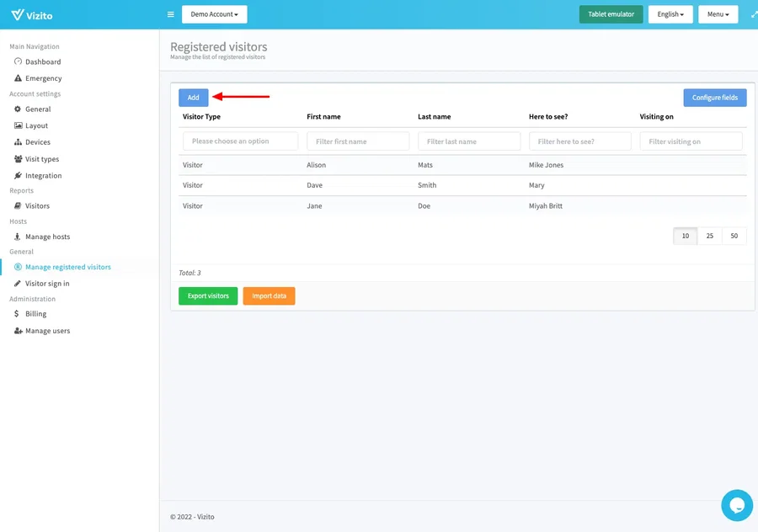This screenshot has width=758, height=532.
Task: Open the Demo Account dropdown
Action: (214, 14)
